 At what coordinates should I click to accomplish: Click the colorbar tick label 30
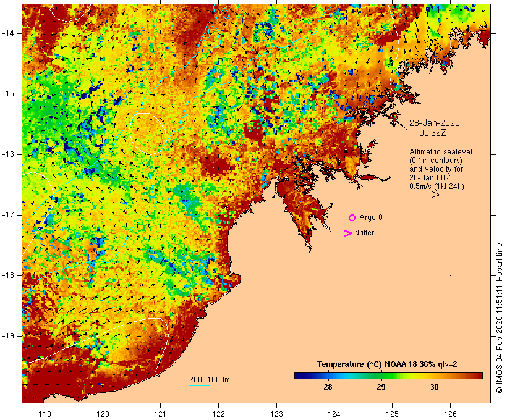tap(435, 387)
